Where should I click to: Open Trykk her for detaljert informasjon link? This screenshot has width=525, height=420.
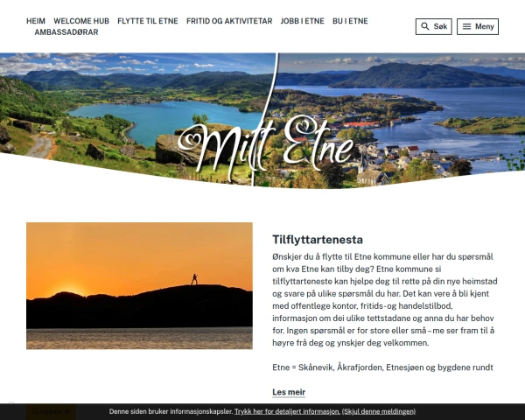(287, 411)
